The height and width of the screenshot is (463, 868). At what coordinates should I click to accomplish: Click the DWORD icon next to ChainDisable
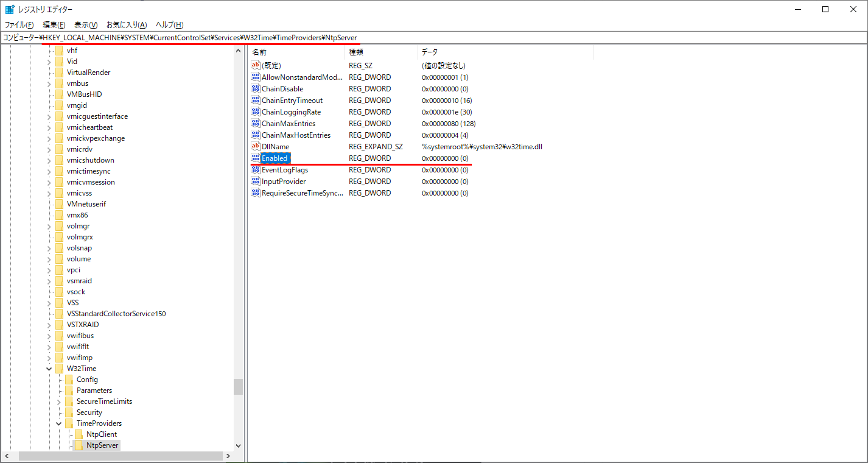click(255, 89)
